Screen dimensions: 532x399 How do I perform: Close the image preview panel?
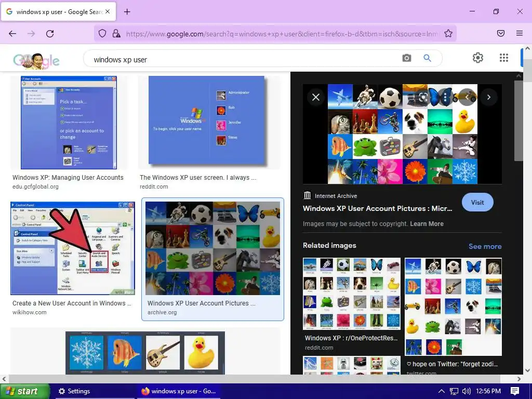316,97
